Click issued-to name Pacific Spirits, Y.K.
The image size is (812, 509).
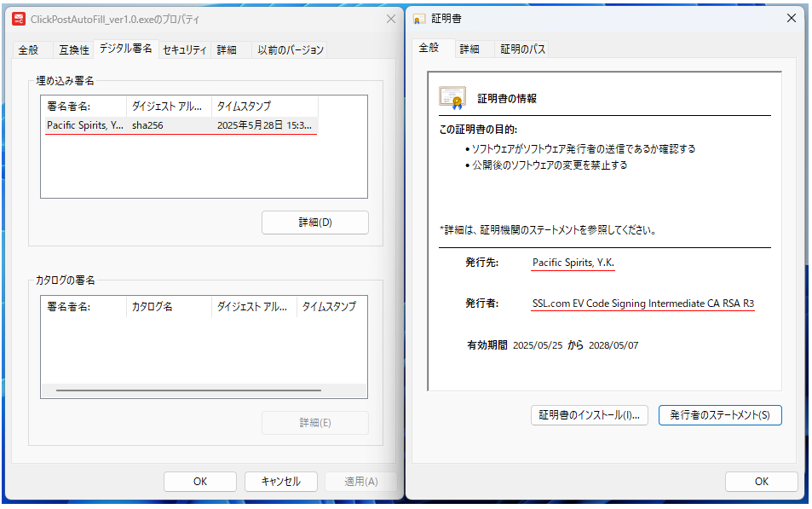coord(573,263)
